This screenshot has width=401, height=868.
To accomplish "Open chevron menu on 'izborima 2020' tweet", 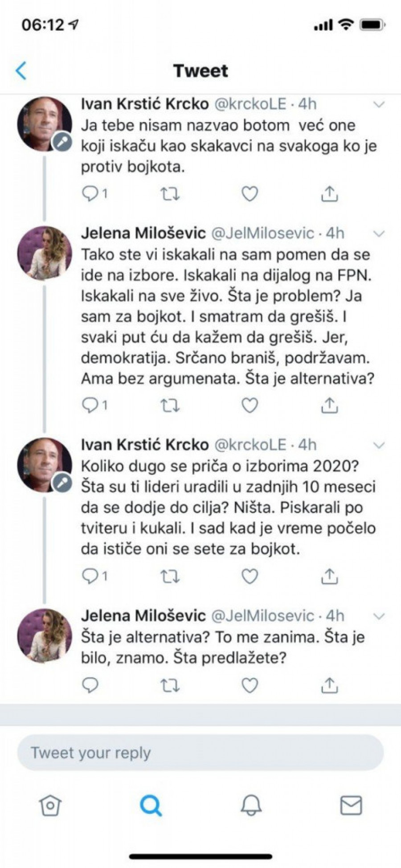I will tap(379, 445).
